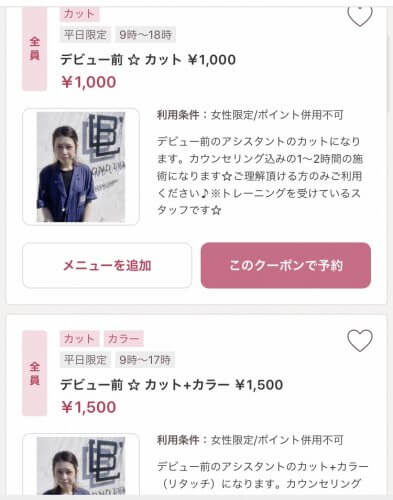Tap 平日限定 label on first coupon
Viewport: 393px width, 500px height.
(85, 35)
